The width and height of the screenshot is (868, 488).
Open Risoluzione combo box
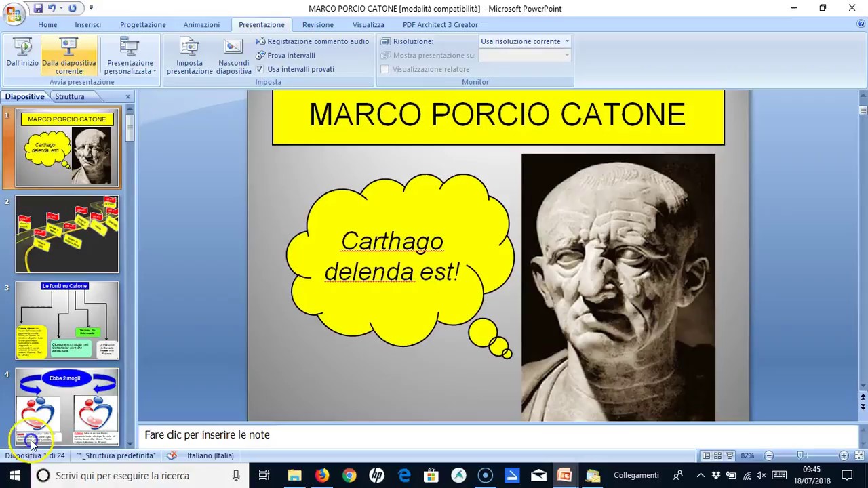[525, 41]
